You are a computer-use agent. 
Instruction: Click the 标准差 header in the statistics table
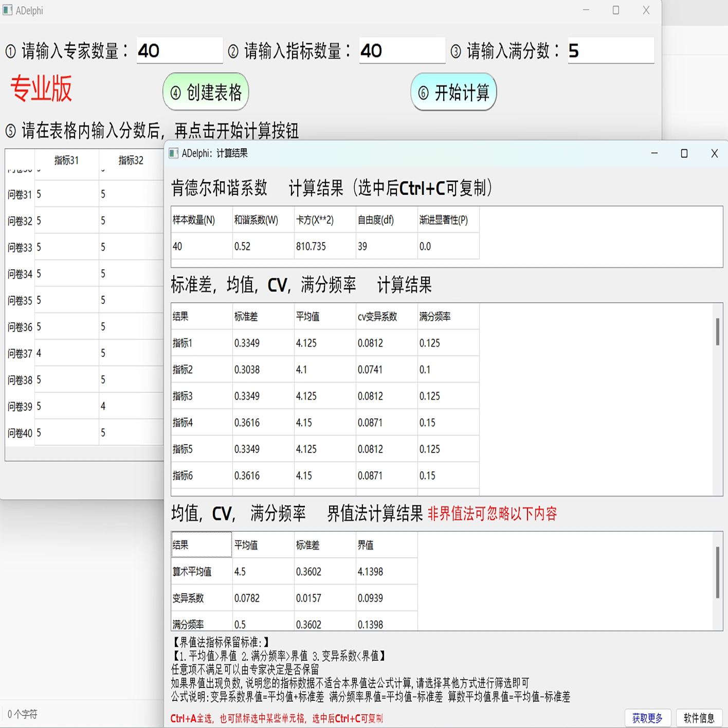click(x=263, y=317)
